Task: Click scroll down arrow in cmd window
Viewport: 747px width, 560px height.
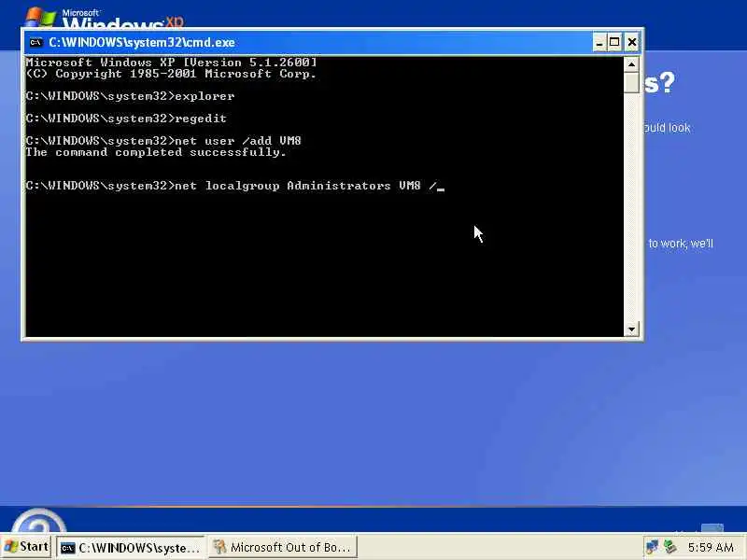Action: [631, 329]
